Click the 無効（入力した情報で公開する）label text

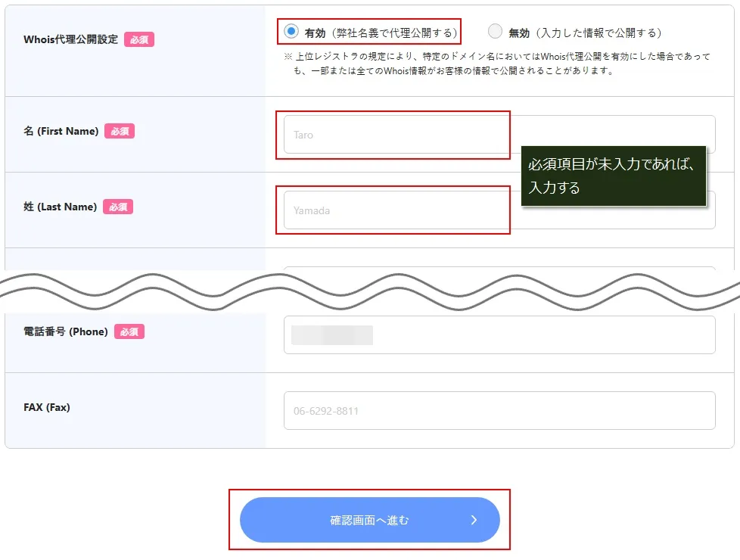pos(585,33)
